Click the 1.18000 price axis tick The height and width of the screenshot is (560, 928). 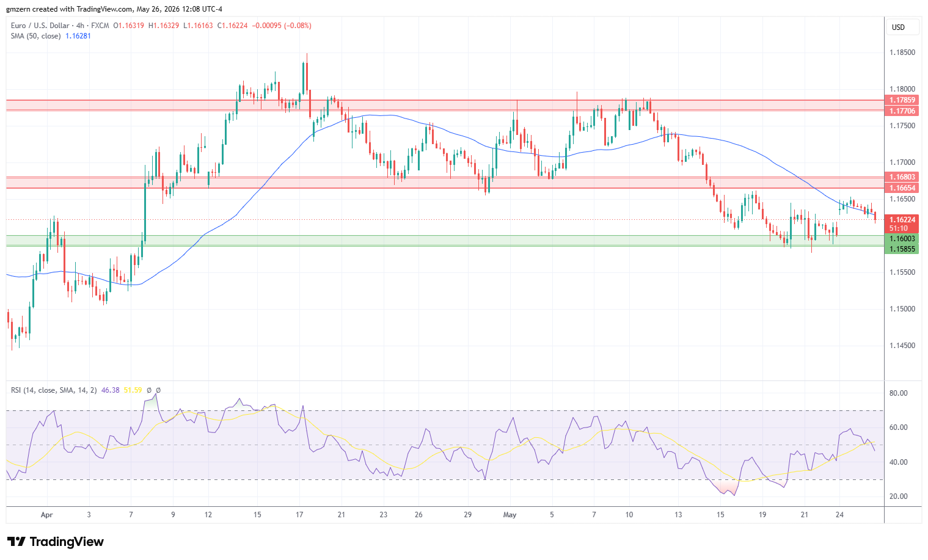(x=902, y=89)
